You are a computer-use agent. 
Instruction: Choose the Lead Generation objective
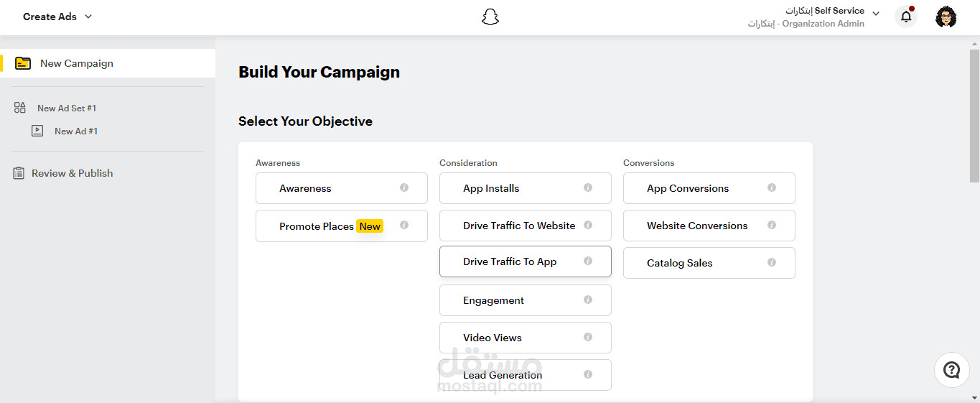526,375
